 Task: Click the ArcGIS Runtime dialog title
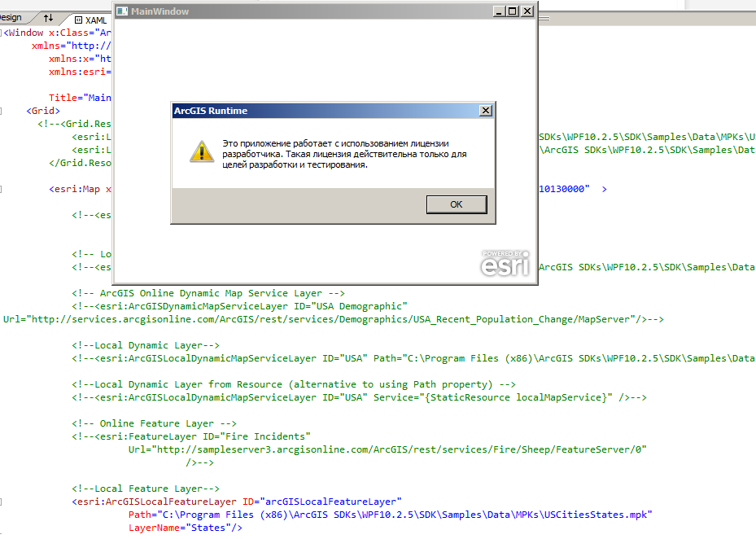(x=211, y=111)
